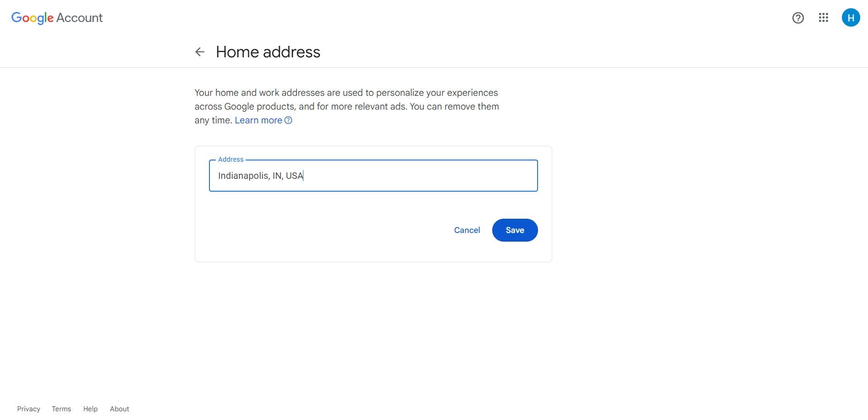Image resolution: width=868 pixels, height=420 pixels.
Task: Open Help at the page bottom
Action: coord(90,409)
